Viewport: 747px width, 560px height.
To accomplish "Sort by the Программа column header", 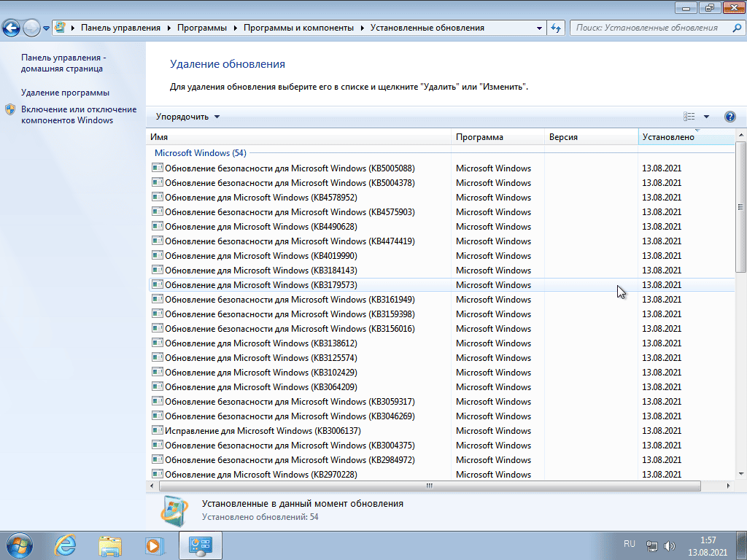I will (498, 137).
